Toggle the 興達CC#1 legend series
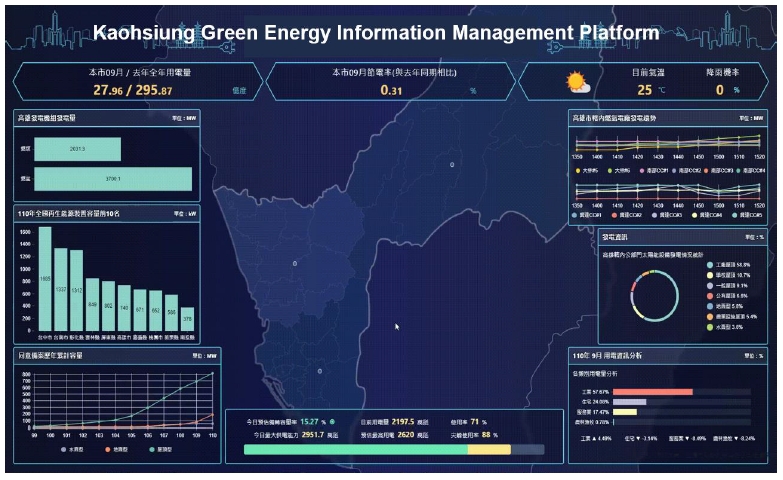Viewport: 783px width, 480px height. point(575,214)
